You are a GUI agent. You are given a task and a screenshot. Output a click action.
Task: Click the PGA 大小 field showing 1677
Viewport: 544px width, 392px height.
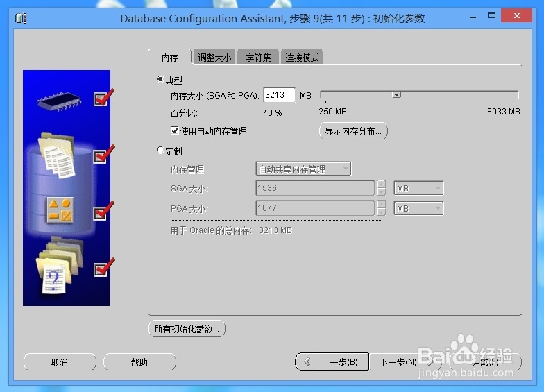[315, 208]
